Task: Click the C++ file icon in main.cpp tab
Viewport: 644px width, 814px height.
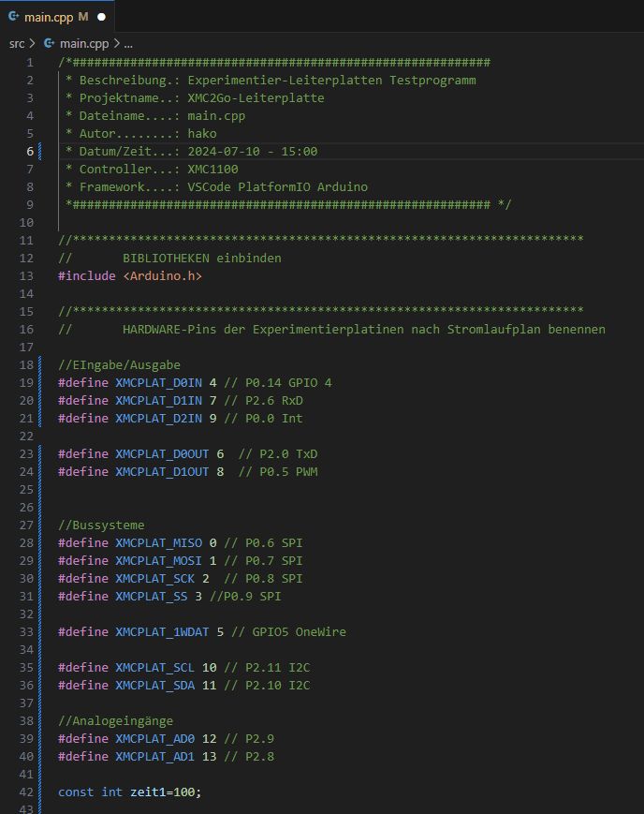Action: point(14,17)
